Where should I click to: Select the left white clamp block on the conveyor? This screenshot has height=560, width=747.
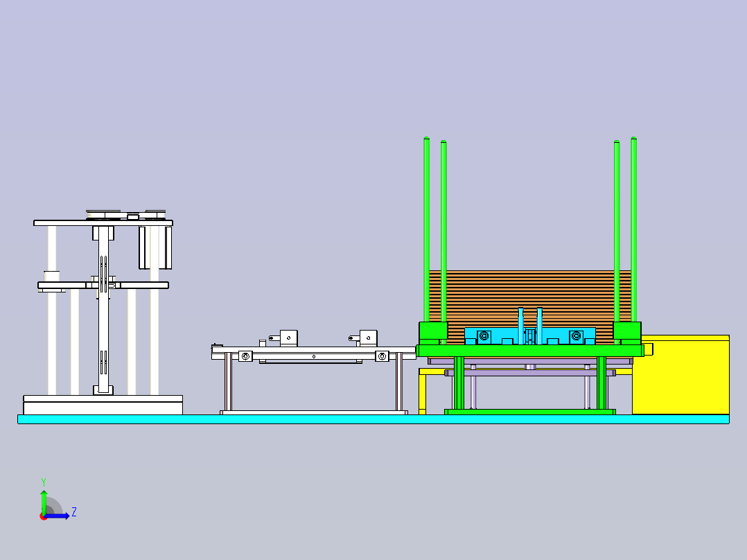point(289,338)
